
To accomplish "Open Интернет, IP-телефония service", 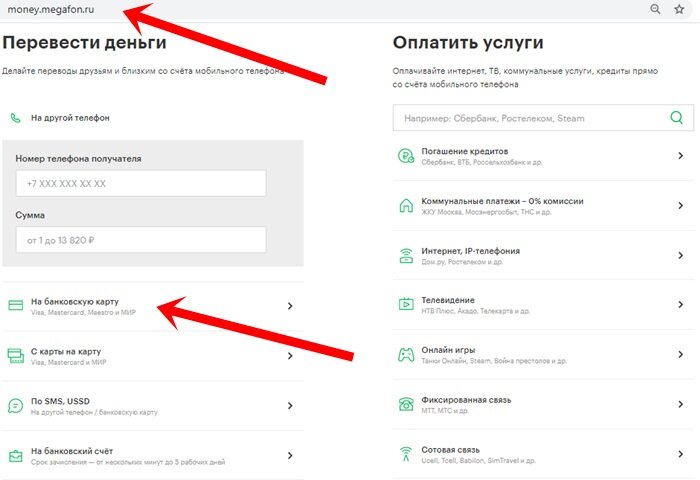I will 543,255.
